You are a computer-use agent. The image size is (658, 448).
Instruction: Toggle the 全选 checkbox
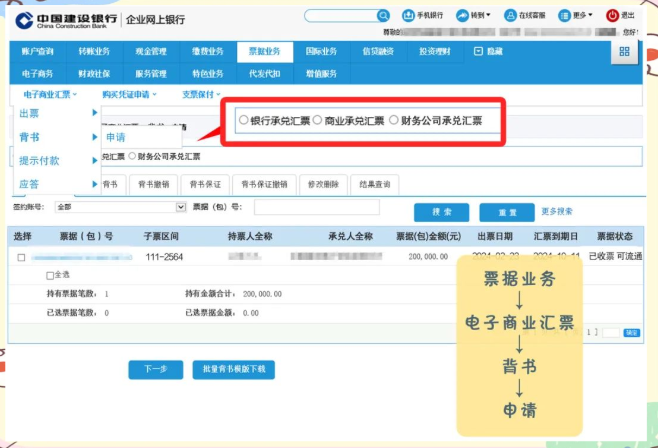[x=50, y=276]
